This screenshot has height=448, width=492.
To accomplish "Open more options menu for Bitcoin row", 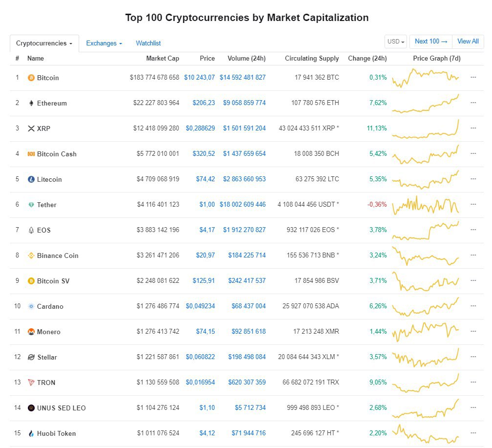I will [x=473, y=77].
